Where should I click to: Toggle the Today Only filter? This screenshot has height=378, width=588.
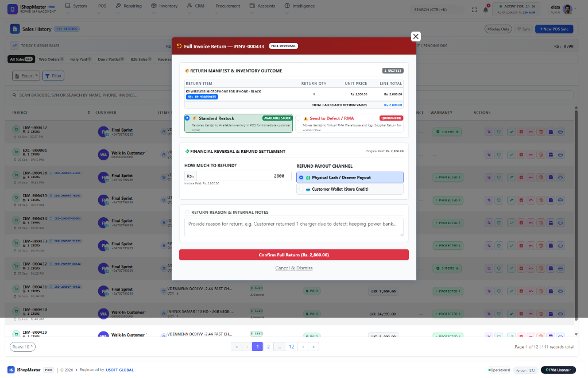[x=498, y=29]
